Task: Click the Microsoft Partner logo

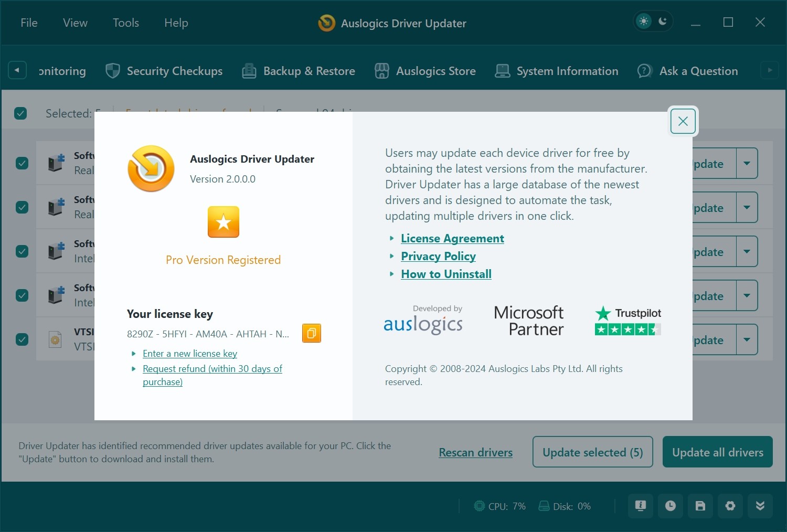Action: click(529, 321)
